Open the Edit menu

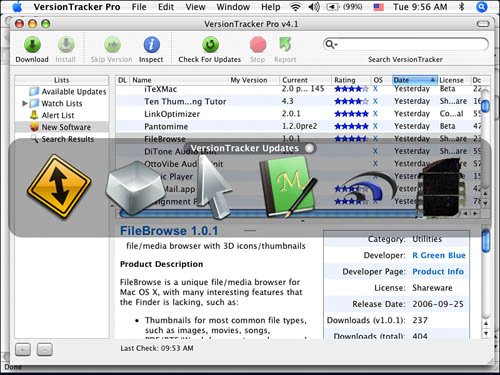166,7
